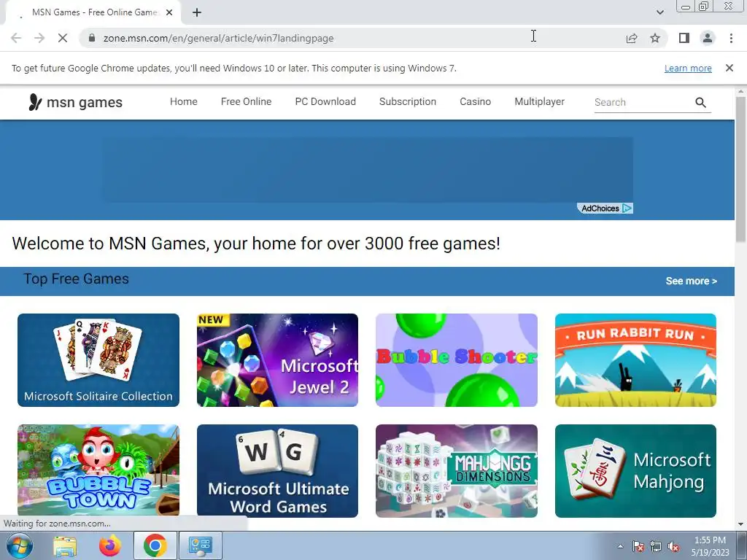
Task: Click the search magnifier icon
Action: pyautogui.click(x=700, y=102)
